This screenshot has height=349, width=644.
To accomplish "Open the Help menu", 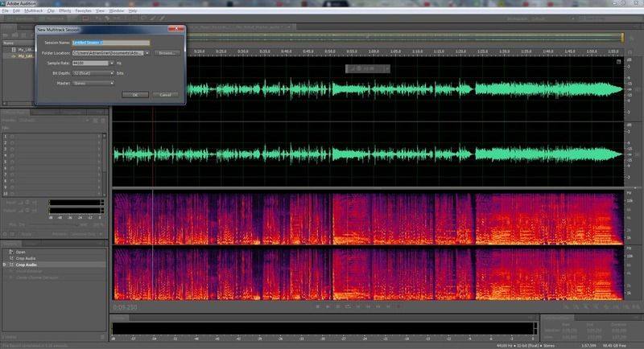I will (133, 10).
